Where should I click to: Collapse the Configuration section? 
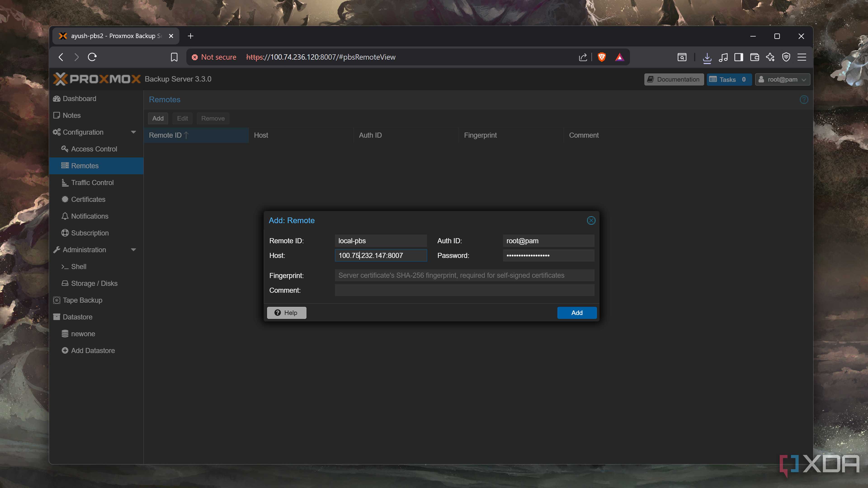point(133,132)
